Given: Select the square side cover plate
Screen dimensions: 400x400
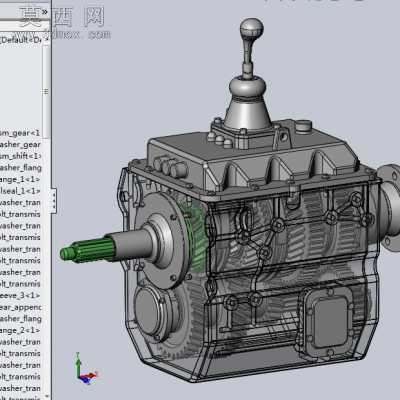Looking at the screenshot, I should 331,322.
